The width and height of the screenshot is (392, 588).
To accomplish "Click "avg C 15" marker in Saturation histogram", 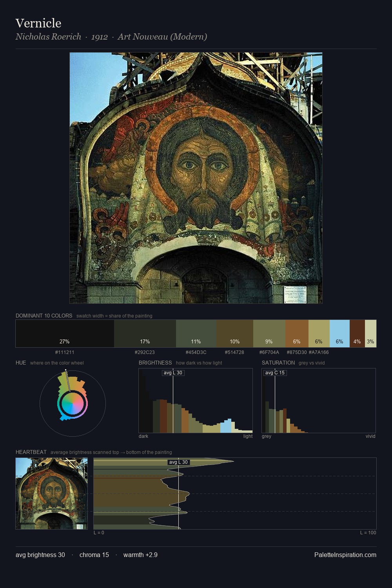I will pos(275,373).
